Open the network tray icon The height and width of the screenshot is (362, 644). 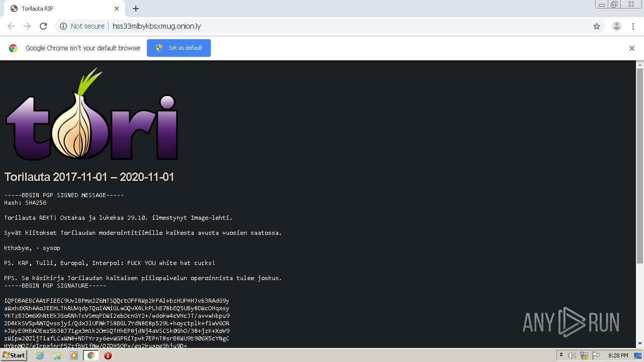click(584, 355)
